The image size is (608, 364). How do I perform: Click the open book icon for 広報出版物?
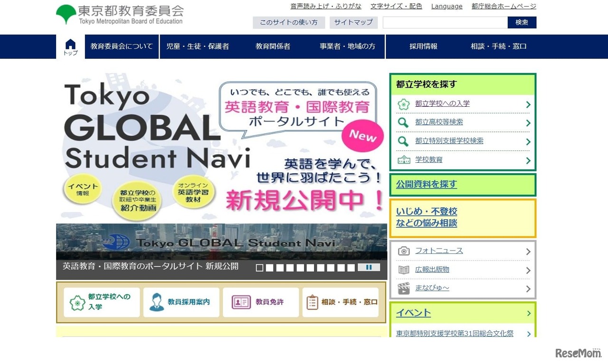click(404, 270)
